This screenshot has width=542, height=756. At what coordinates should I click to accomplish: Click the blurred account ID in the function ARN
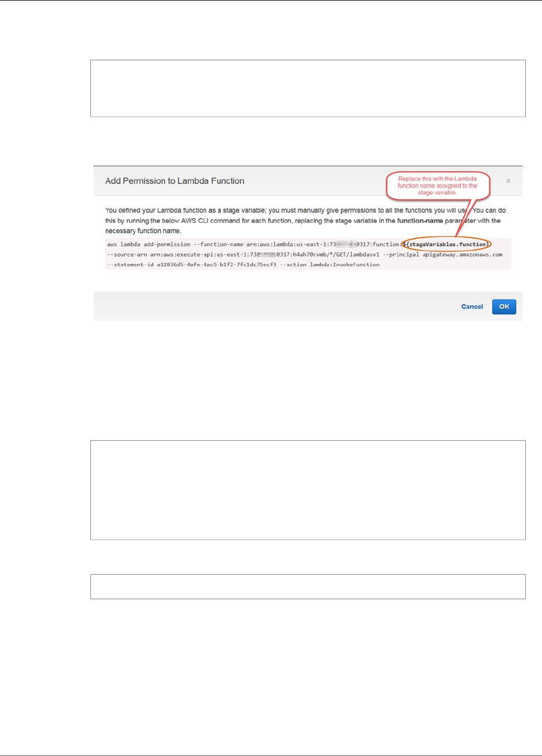[x=346, y=244]
